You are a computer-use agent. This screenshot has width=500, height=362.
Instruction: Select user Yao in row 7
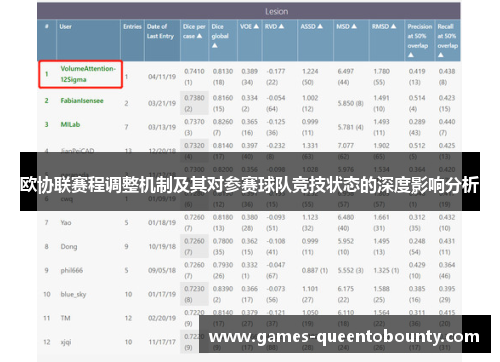pyautogui.click(x=66, y=223)
